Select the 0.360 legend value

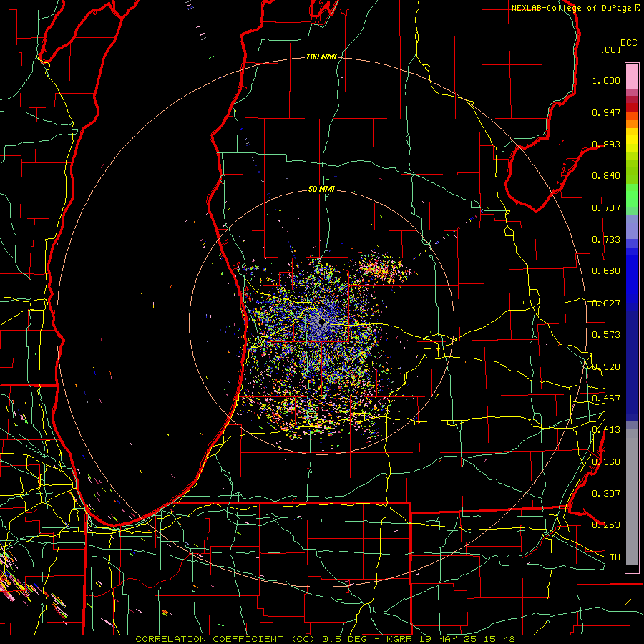[x=606, y=462]
